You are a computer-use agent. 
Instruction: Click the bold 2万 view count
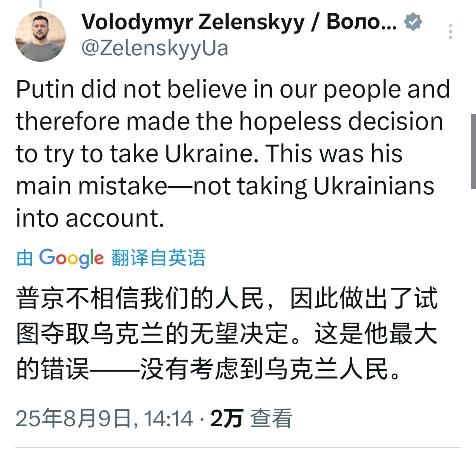click(227, 419)
